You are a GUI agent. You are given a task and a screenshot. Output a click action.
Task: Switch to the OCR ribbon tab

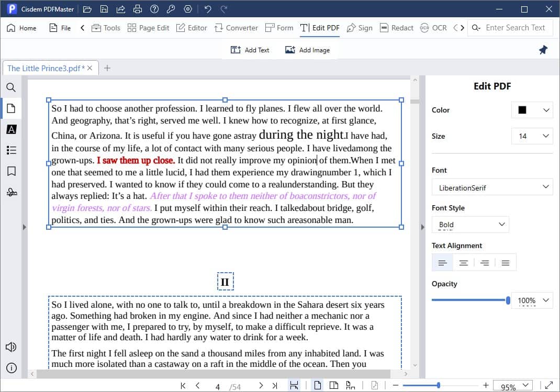pyautogui.click(x=433, y=28)
